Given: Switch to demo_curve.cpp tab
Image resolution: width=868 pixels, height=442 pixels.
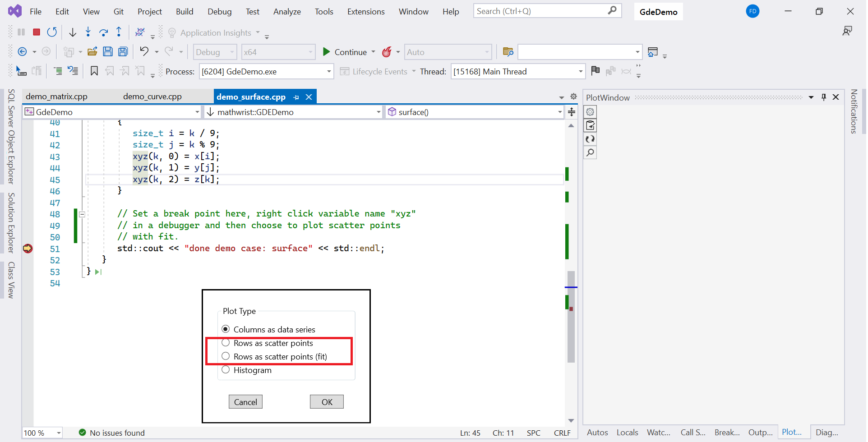Looking at the screenshot, I should pyautogui.click(x=152, y=97).
